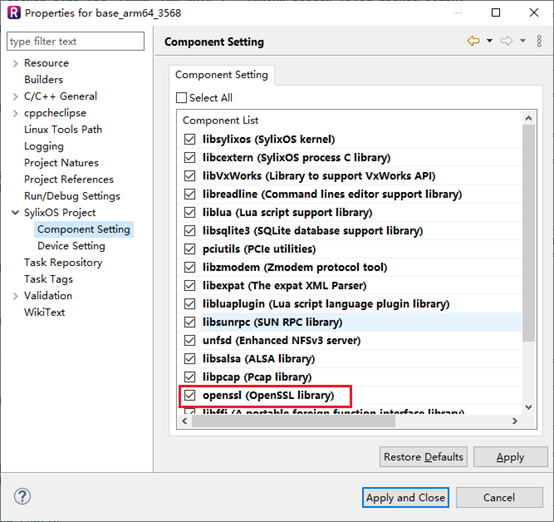The image size is (554, 522).
Task: Click the Apply button
Action: pos(510,457)
